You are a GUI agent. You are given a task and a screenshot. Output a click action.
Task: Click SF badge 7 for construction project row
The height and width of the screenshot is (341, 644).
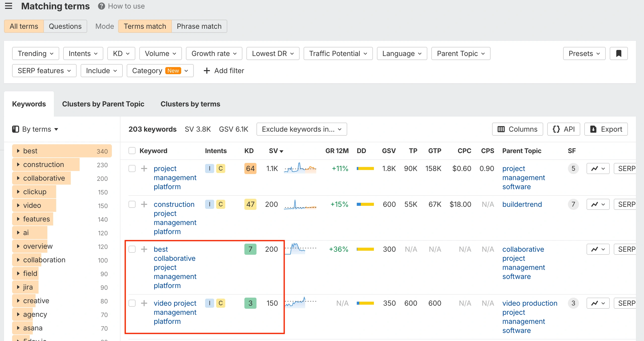point(573,204)
